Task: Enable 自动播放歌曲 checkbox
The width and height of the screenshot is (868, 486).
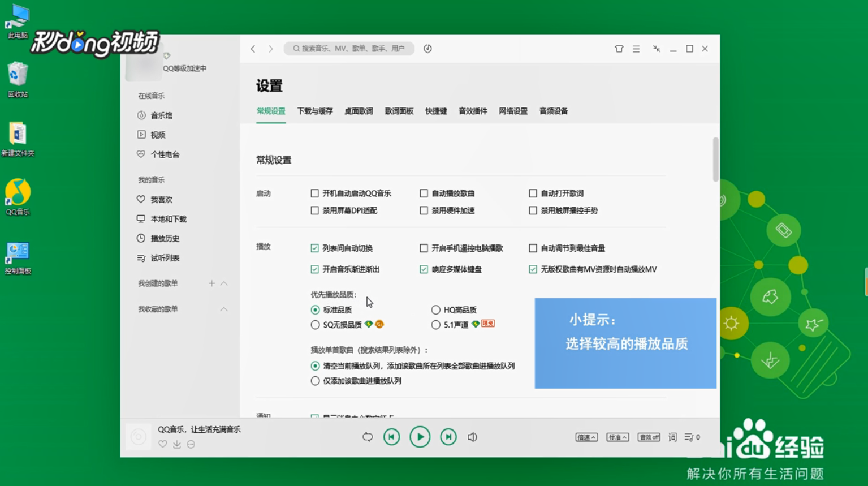Action: [424, 193]
